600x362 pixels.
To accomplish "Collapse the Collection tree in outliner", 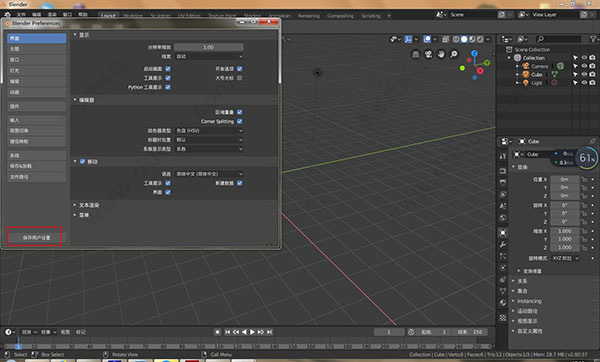I will [x=509, y=58].
